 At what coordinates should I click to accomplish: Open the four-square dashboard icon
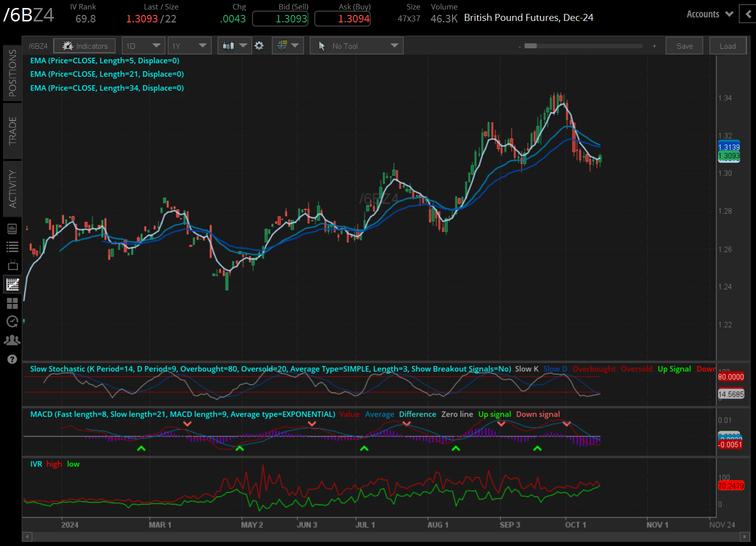coord(12,303)
